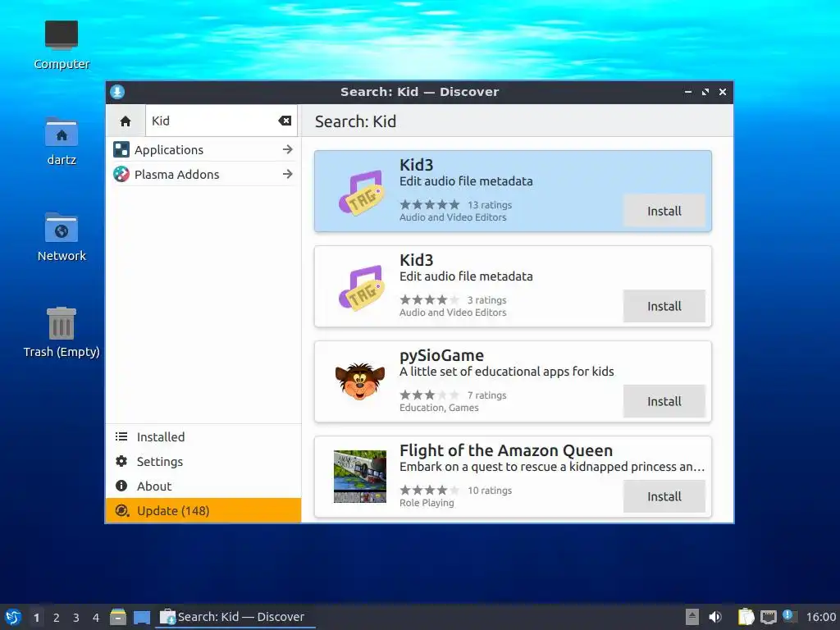Click the About info icon

(121, 486)
